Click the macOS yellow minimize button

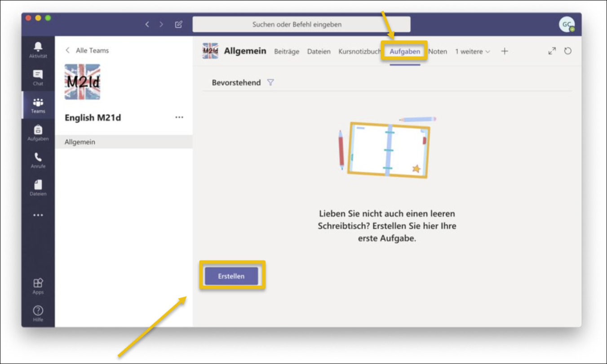click(x=38, y=18)
